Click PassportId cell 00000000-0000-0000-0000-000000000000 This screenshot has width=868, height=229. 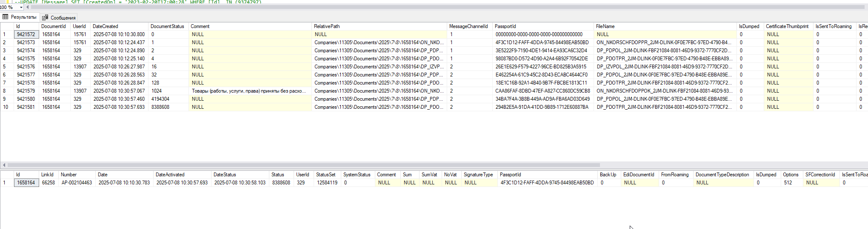[543, 34]
